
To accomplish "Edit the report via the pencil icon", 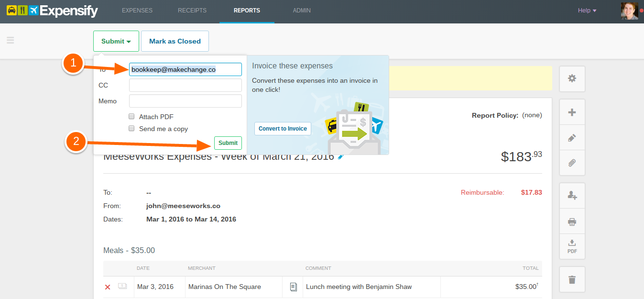I will click(572, 137).
